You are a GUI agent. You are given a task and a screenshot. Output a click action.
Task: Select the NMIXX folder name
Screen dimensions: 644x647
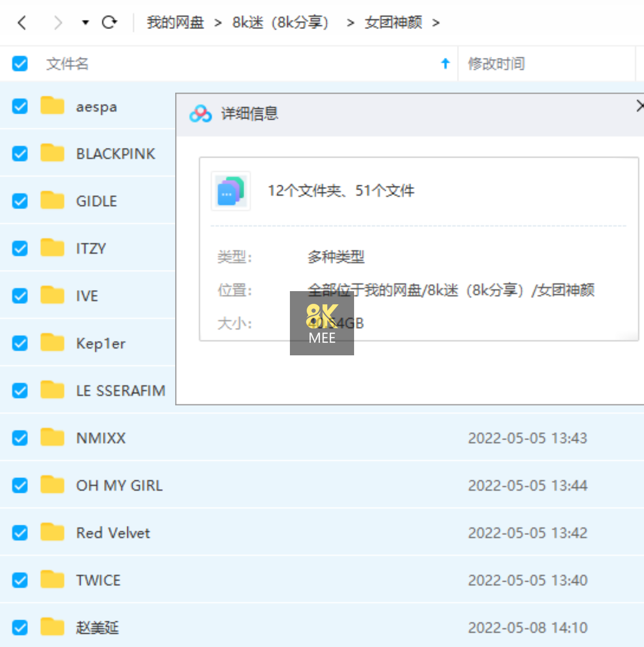pos(101,438)
